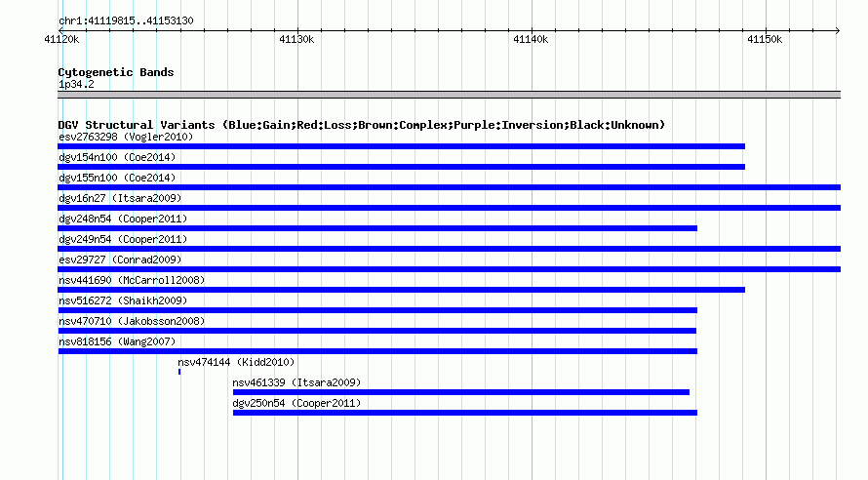
Task: Click the tiny blue marker under nsv474144
Action: [179, 372]
